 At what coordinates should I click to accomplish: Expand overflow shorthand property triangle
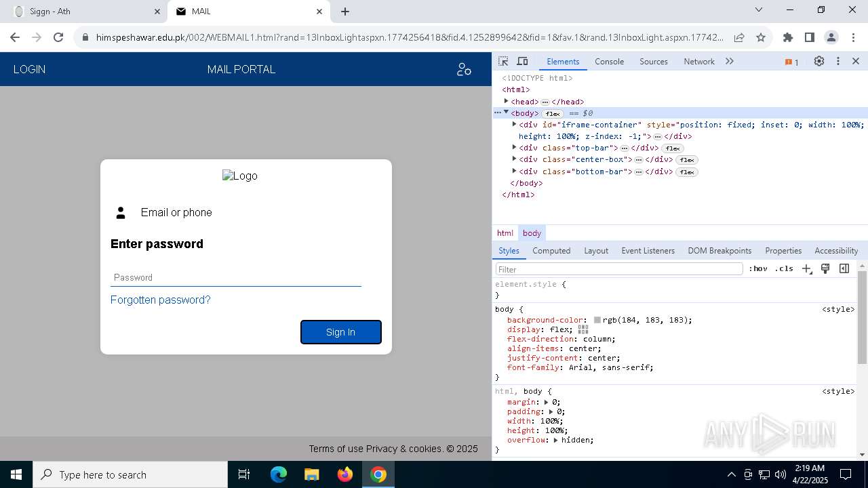[556, 440]
